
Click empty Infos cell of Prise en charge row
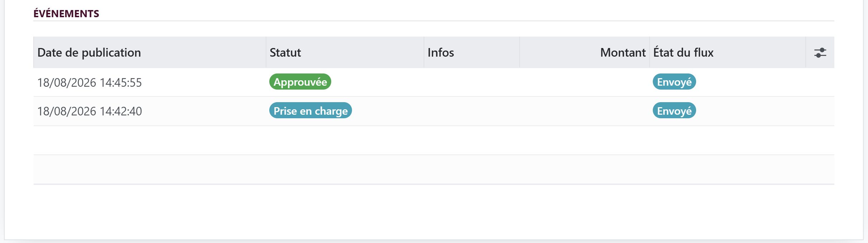pos(472,111)
